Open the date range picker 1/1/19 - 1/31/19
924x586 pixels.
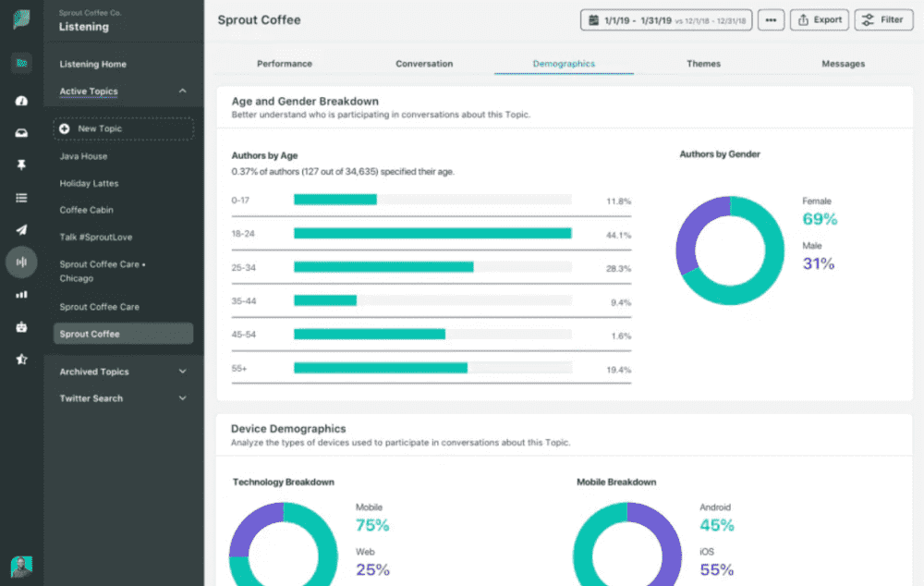tap(666, 20)
